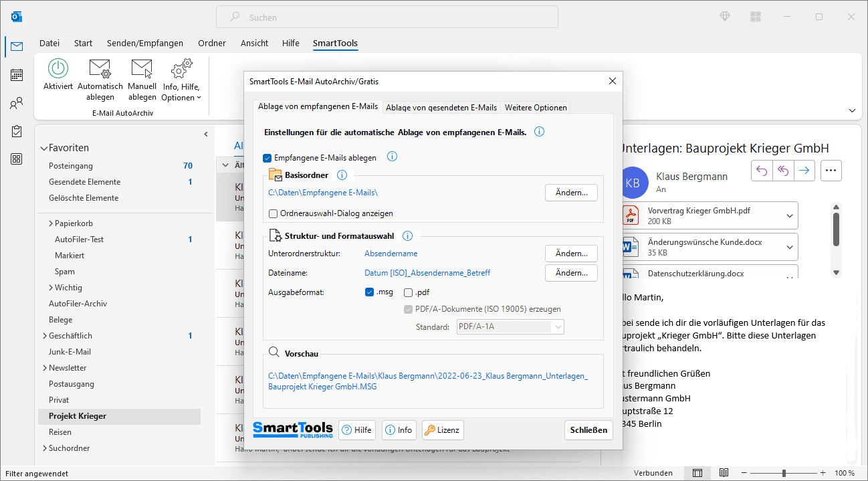This screenshot has height=481, width=868.
Task: Click the Reply All icon
Action: 782,171
